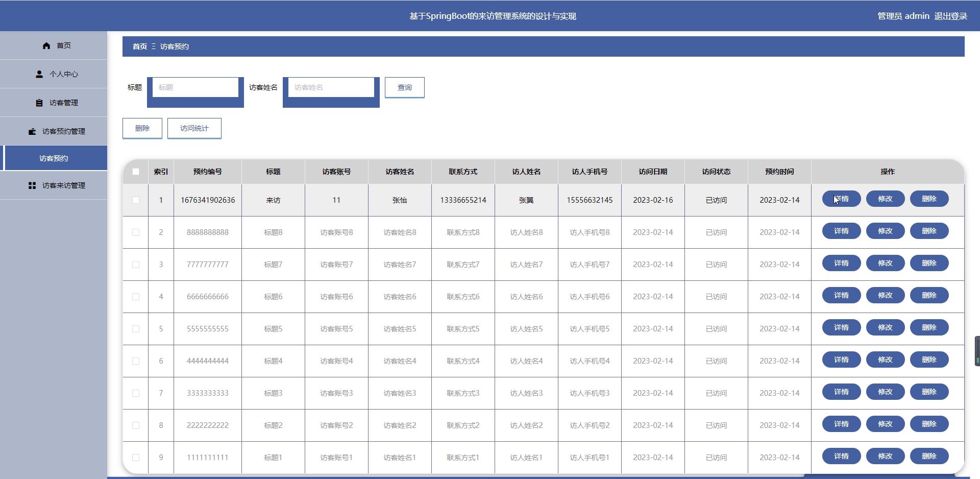Check the checkbox for row 8

point(136,425)
